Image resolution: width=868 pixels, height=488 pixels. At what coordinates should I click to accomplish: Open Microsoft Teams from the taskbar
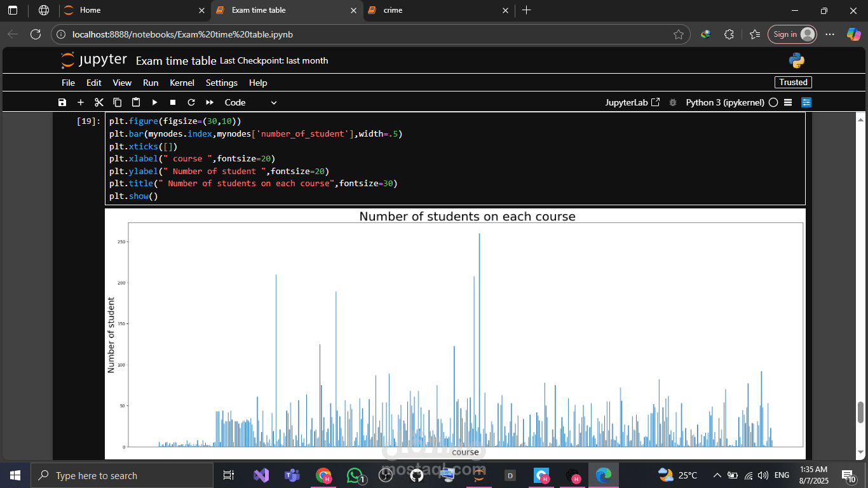point(292,475)
